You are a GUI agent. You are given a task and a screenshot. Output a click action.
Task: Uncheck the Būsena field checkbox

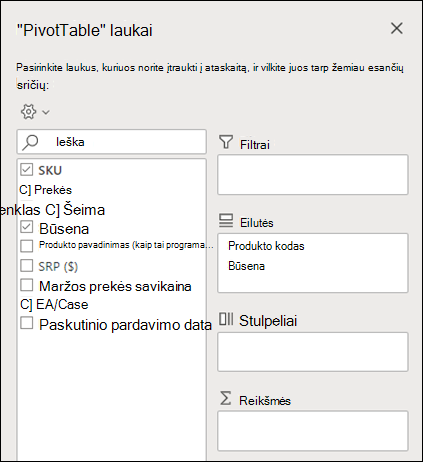click(26, 227)
